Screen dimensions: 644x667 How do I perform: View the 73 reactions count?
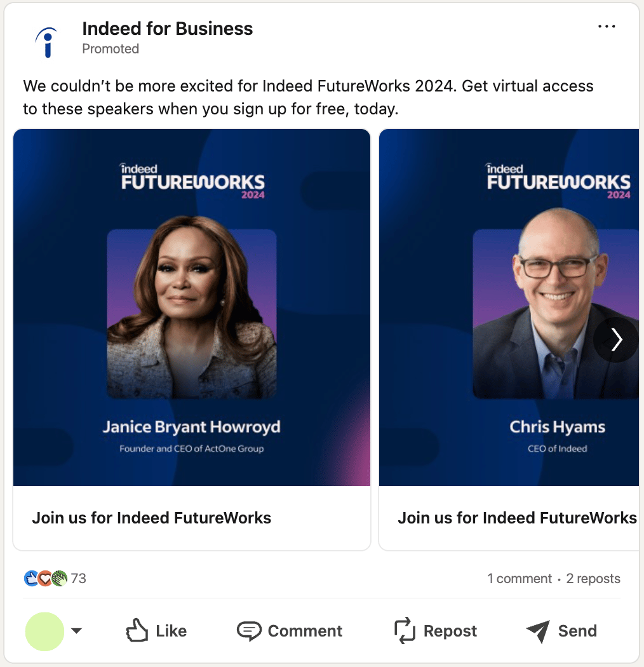(x=78, y=579)
